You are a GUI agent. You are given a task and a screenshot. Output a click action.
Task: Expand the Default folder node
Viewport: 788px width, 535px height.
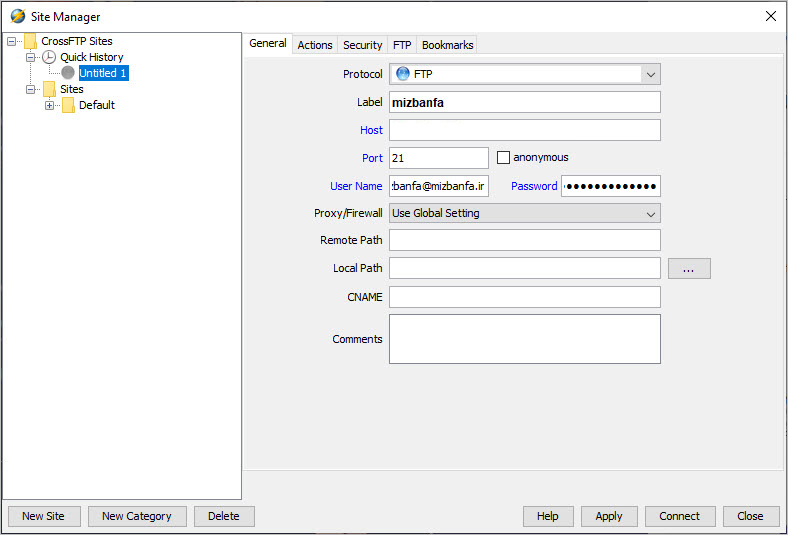pos(49,105)
